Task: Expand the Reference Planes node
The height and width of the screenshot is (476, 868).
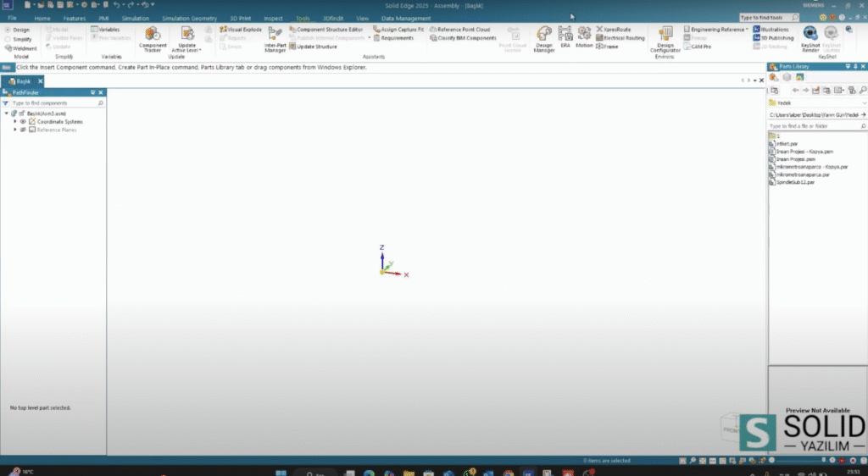Action: pyautogui.click(x=15, y=130)
